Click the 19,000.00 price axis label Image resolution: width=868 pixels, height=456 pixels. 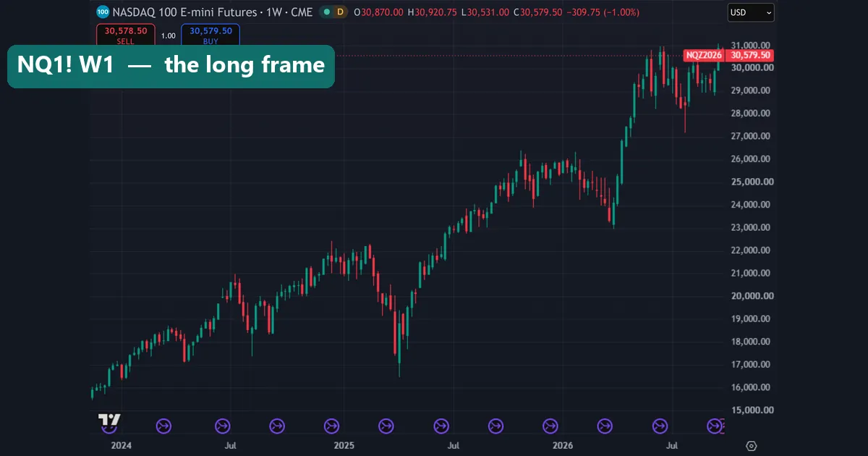(x=752, y=318)
